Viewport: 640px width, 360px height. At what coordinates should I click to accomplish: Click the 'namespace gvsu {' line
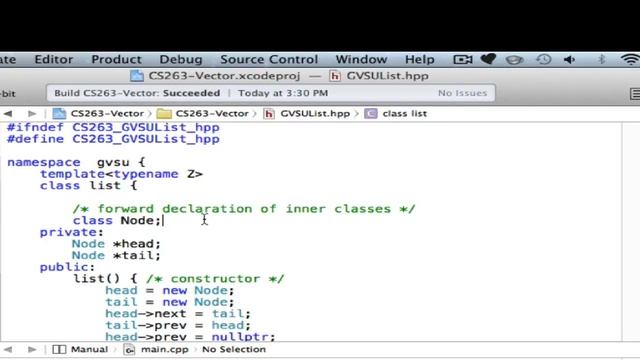(x=76, y=162)
